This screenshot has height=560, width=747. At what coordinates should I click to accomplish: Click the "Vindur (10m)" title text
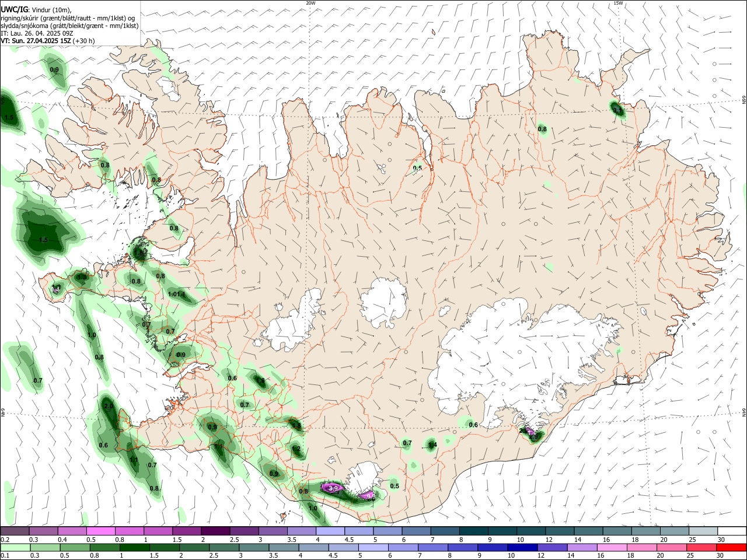[51, 9]
